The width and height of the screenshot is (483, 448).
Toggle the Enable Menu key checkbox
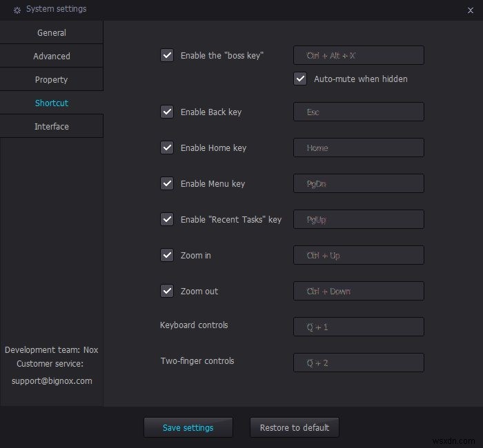point(167,183)
